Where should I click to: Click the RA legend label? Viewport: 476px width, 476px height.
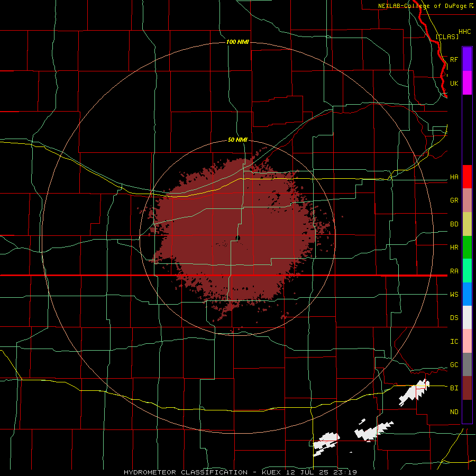[x=454, y=271]
